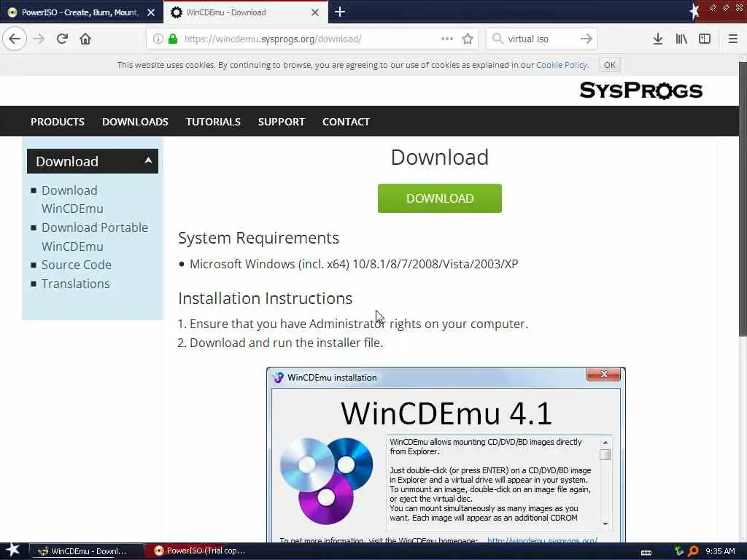Select the WinCDEmu - Download tab

[245, 12]
